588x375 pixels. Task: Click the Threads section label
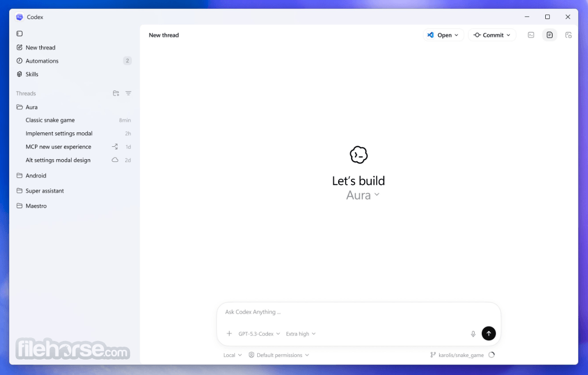26,93
